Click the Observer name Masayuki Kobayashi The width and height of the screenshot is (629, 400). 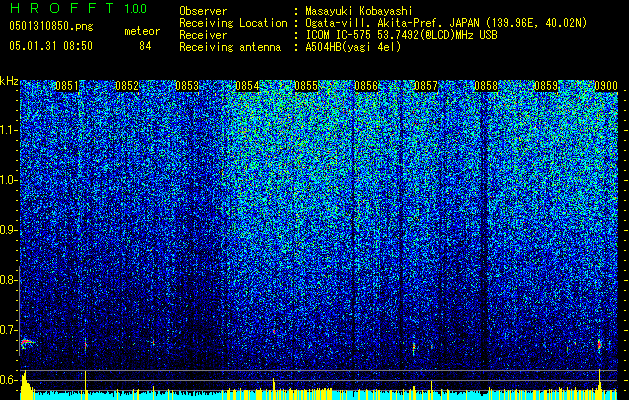pyautogui.click(x=358, y=11)
